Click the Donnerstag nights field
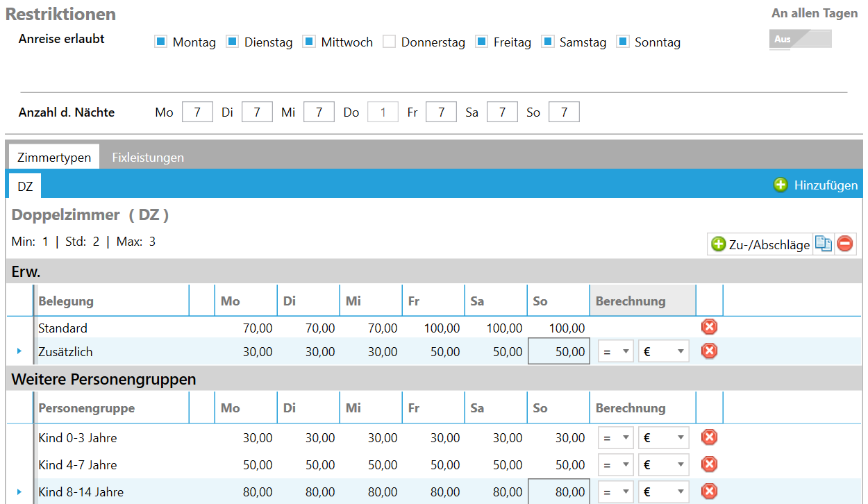The height and width of the screenshot is (504, 868). click(x=383, y=112)
